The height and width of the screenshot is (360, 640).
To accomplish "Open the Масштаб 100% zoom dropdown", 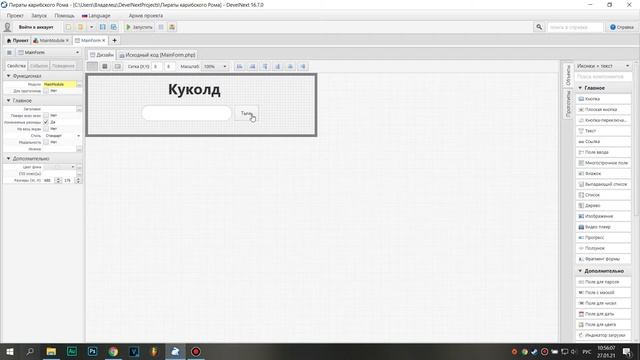I will tap(215, 66).
